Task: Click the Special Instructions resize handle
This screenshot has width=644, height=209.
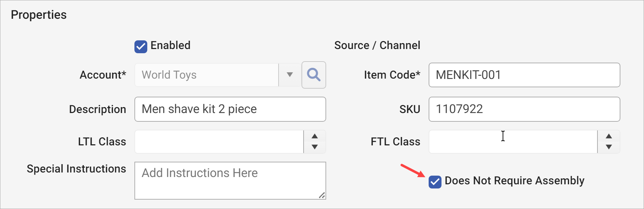Action: point(322,196)
